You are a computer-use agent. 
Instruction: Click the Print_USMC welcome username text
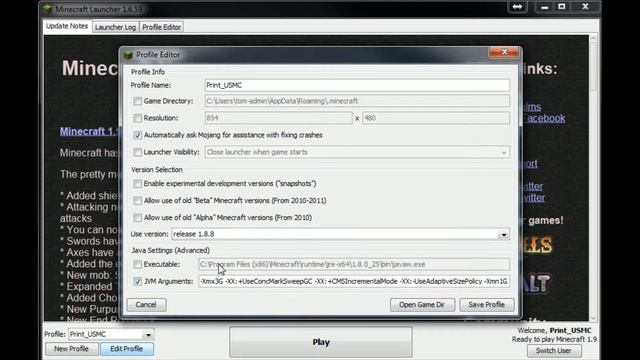tap(570, 330)
